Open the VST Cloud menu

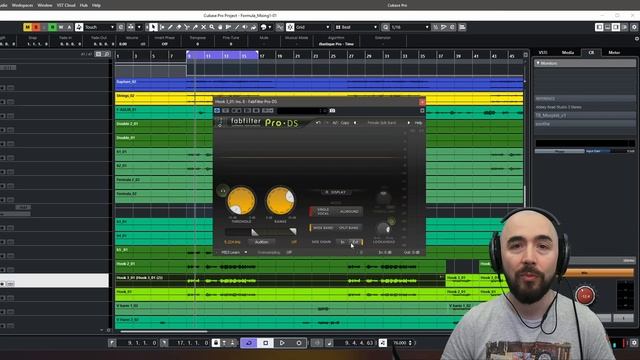coord(66,5)
